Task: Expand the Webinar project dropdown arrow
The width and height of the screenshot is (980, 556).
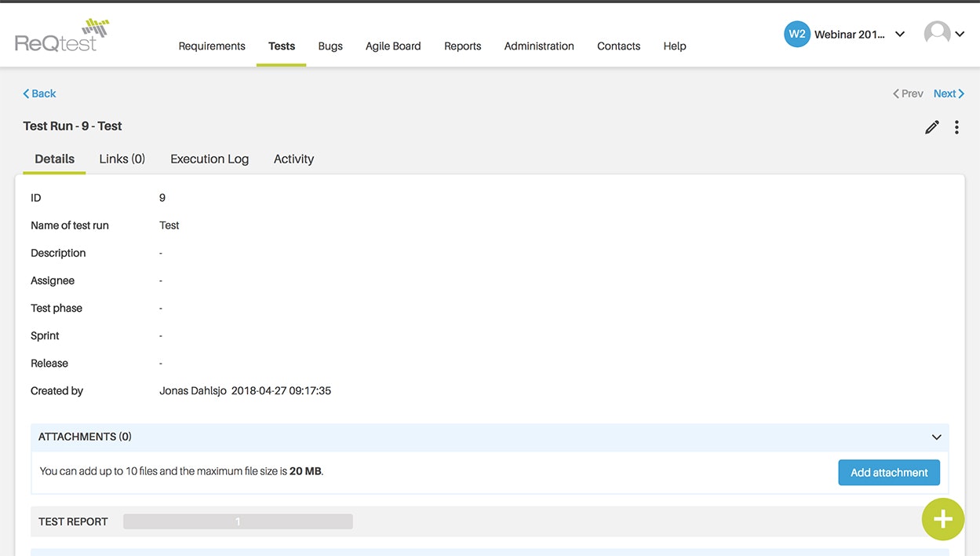Action: click(900, 35)
